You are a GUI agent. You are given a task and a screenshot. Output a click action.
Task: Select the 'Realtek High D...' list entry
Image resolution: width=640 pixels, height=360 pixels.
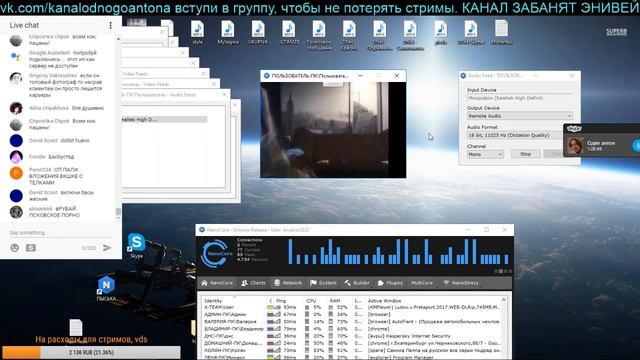(x=164, y=119)
